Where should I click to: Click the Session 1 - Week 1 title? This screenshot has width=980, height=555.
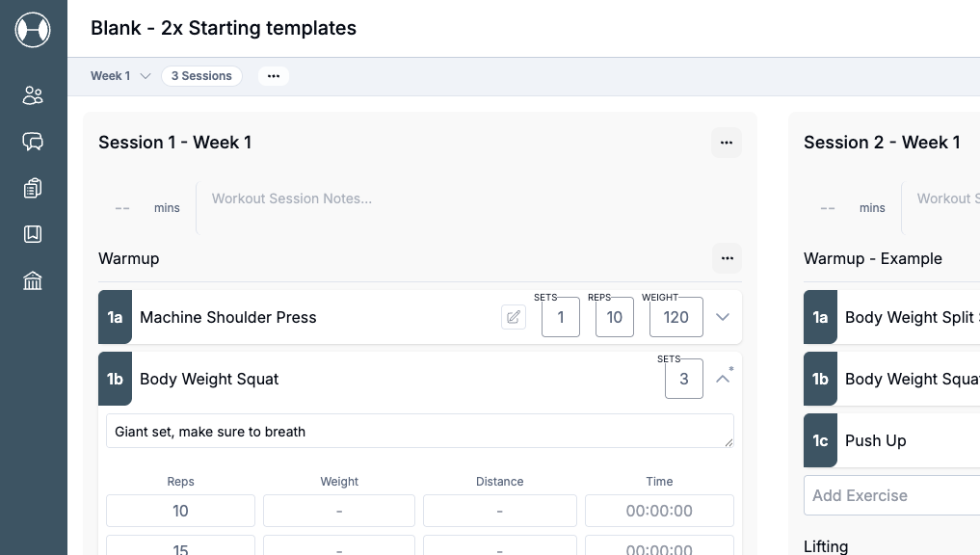pyautogui.click(x=175, y=143)
